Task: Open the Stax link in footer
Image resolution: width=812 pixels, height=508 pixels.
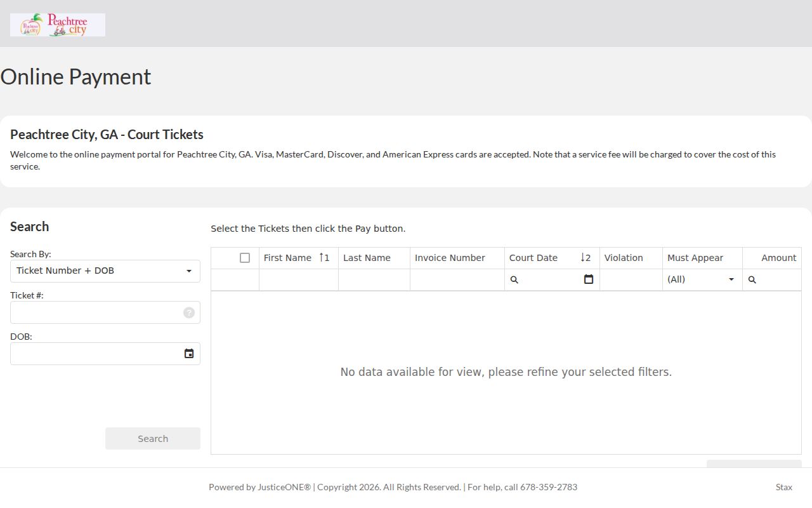Action: (x=784, y=487)
